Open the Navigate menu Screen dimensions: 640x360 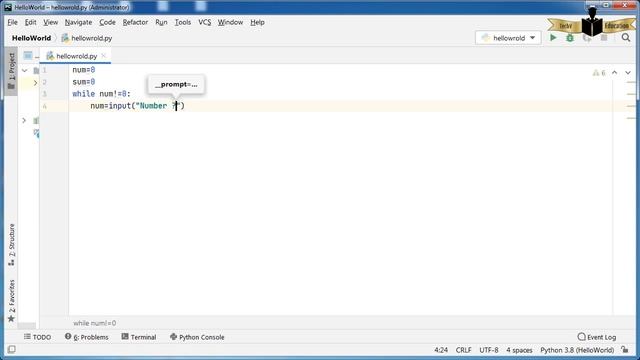pos(78,22)
